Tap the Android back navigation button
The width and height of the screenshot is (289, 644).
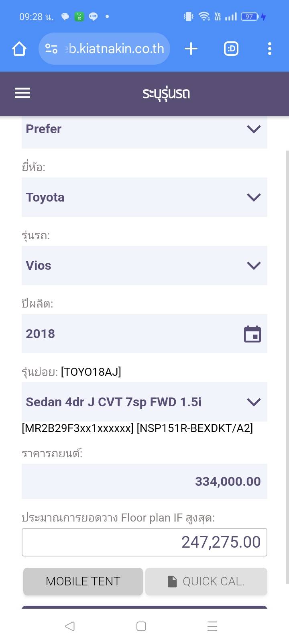pyautogui.click(x=70, y=626)
